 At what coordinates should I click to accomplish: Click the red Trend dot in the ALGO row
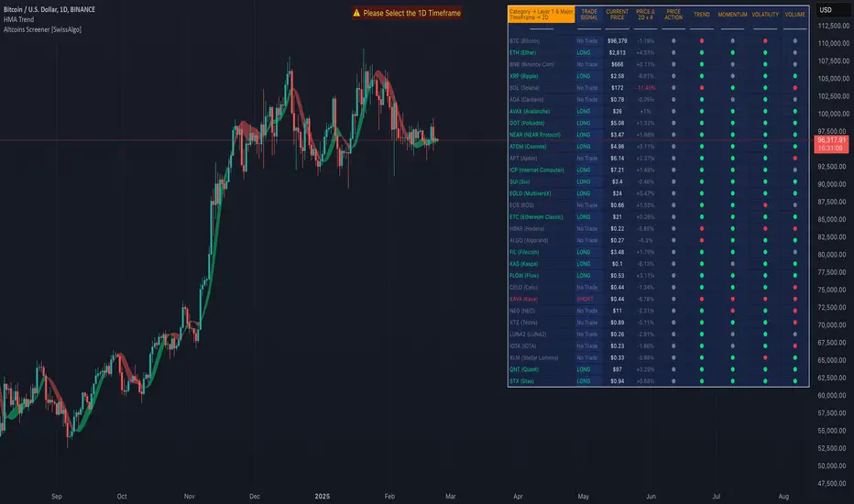[x=702, y=240]
